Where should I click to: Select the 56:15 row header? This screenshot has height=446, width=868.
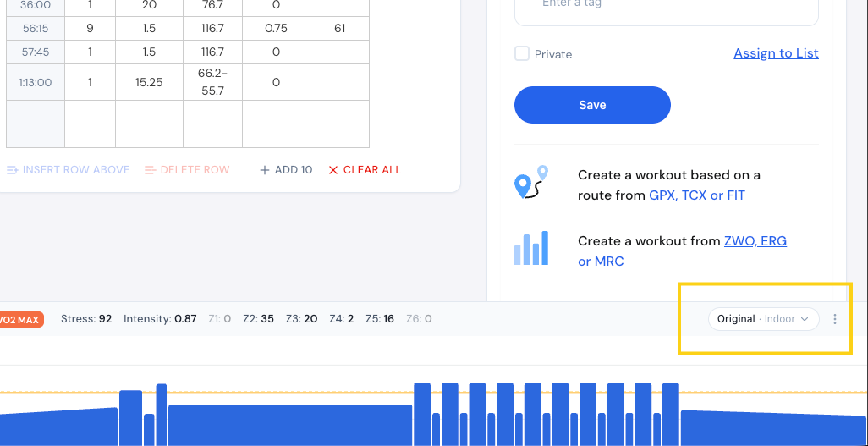tap(36, 28)
